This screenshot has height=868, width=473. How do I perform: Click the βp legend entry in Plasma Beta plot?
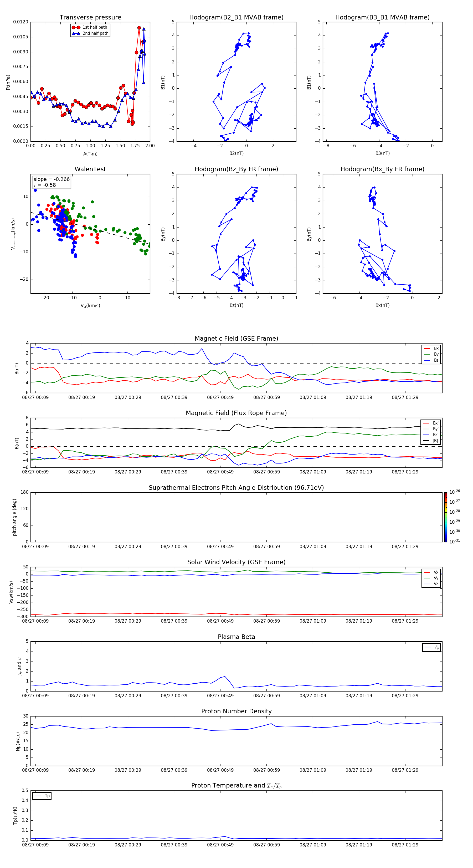(431, 647)
